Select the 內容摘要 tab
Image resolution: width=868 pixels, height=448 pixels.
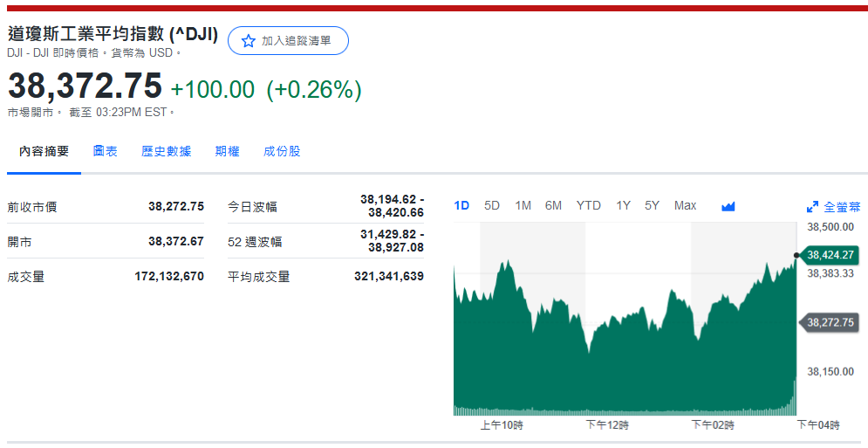(44, 151)
